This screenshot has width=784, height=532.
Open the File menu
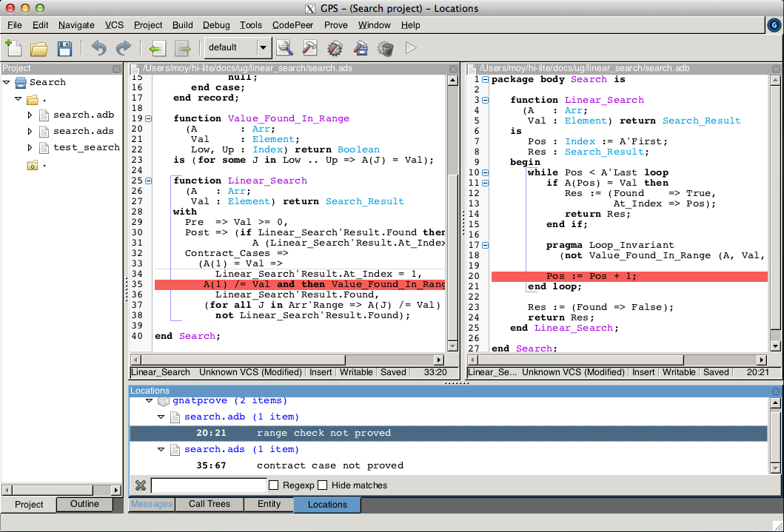15,25
